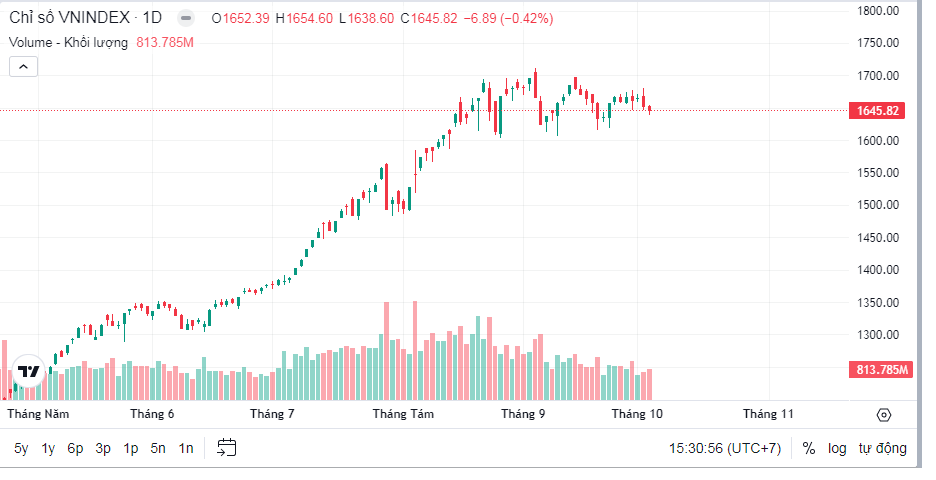The image size is (936, 480).
Task: Open chart settings gear icon
Action: pyautogui.click(x=883, y=414)
